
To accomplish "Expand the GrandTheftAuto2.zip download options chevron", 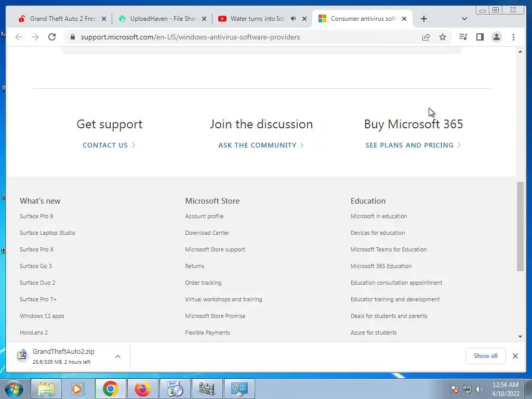I will [118, 356].
